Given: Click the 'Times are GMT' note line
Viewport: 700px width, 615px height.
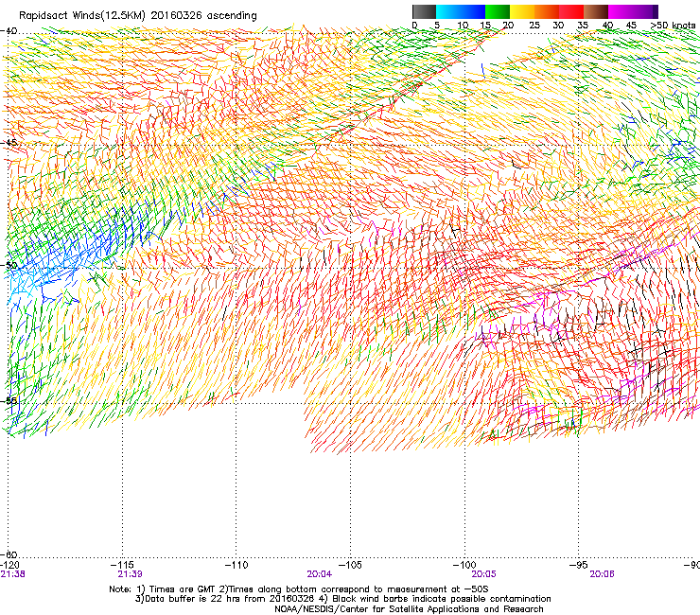Looking at the screenshot, I should click(x=299, y=589).
